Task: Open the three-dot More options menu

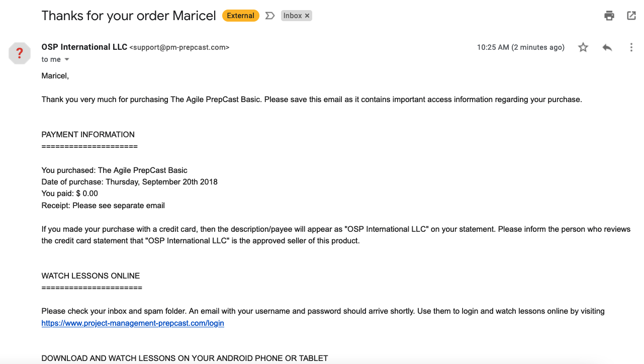Action: point(631,47)
